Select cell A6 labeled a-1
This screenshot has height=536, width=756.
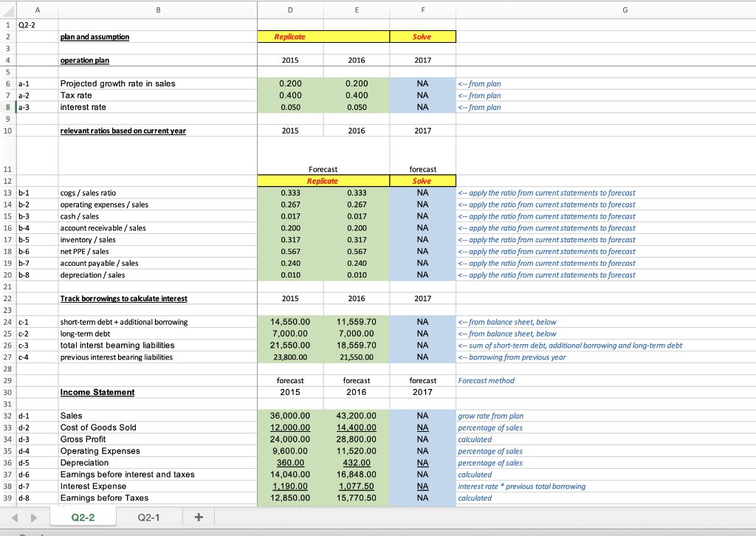click(38, 83)
